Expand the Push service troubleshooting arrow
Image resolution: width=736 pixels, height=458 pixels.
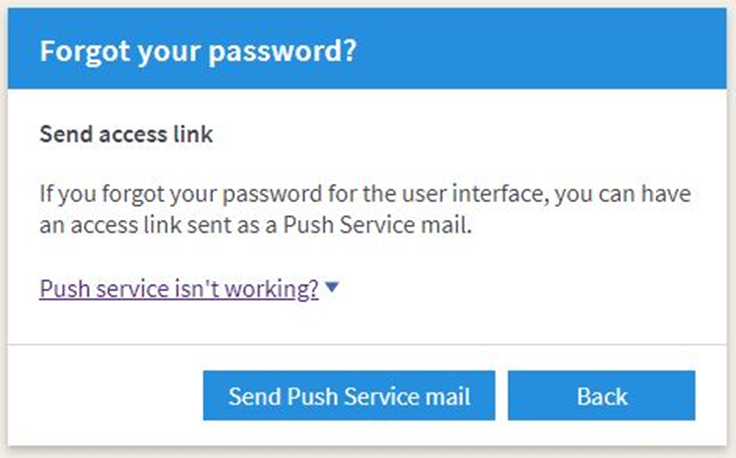click(x=333, y=288)
